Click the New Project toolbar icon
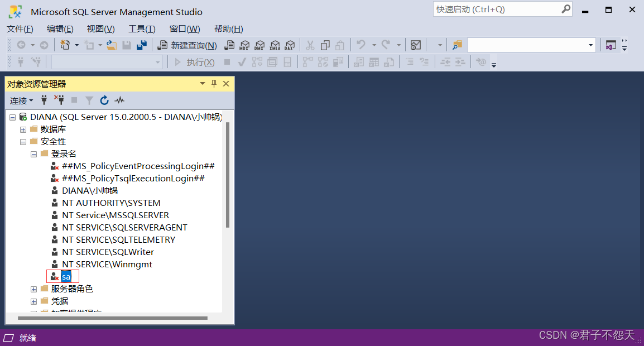644x346 pixels. click(65, 45)
